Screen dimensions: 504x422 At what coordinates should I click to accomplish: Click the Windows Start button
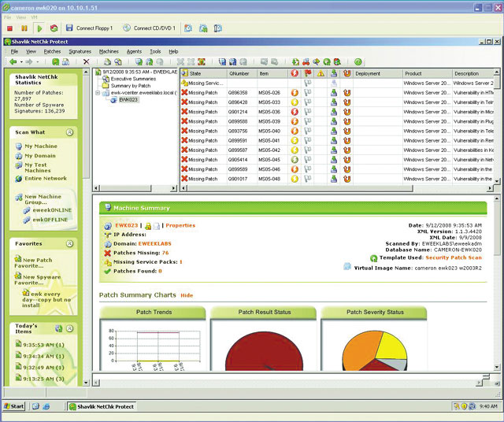pyautogui.click(x=14, y=406)
